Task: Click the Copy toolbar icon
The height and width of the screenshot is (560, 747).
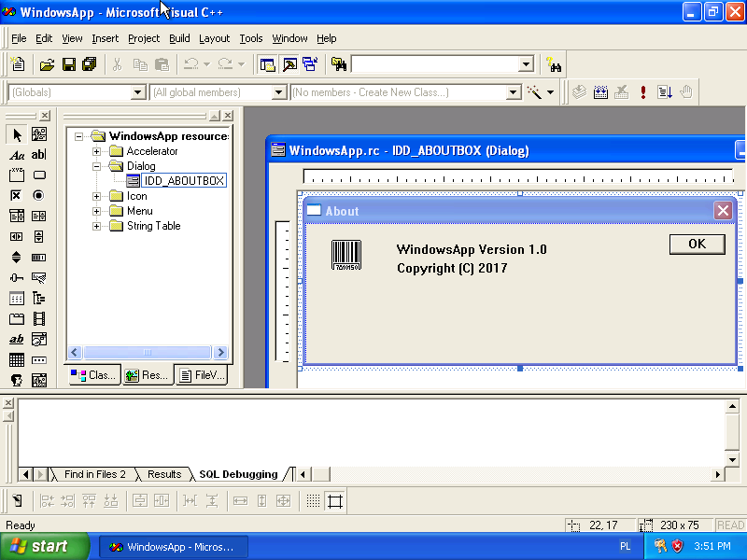Action: [140, 64]
